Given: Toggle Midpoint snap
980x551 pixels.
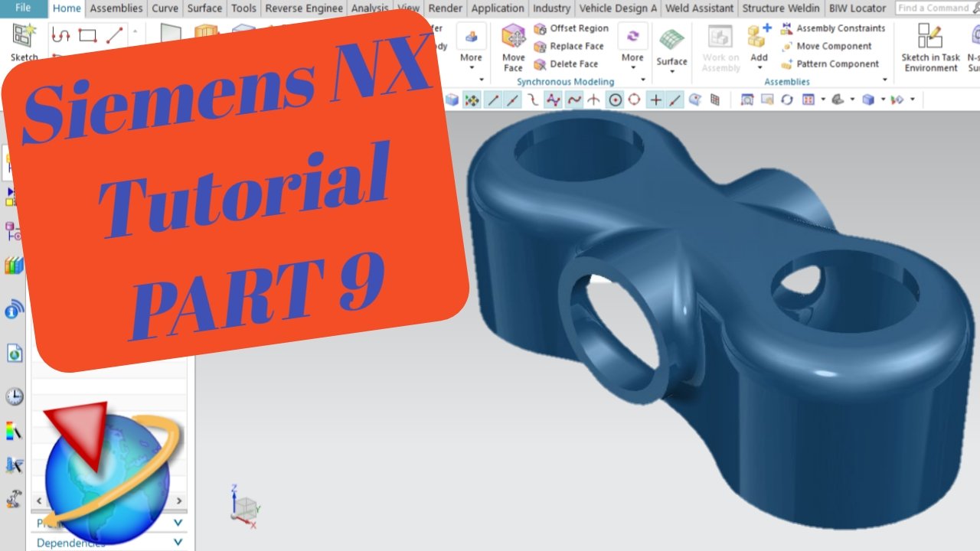Looking at the screenshot, I should tap(513, 99).
